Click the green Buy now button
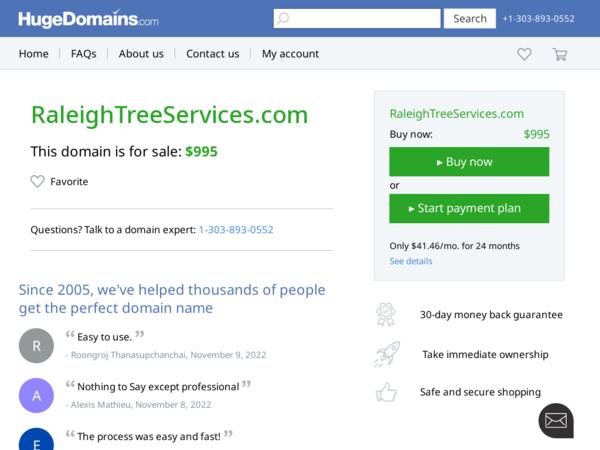 [469, 162]
